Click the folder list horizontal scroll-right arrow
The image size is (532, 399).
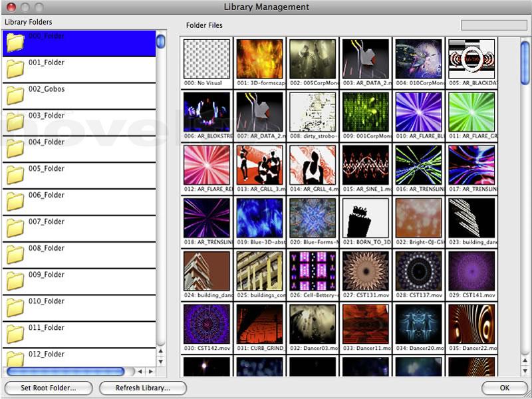coord(151,371)
